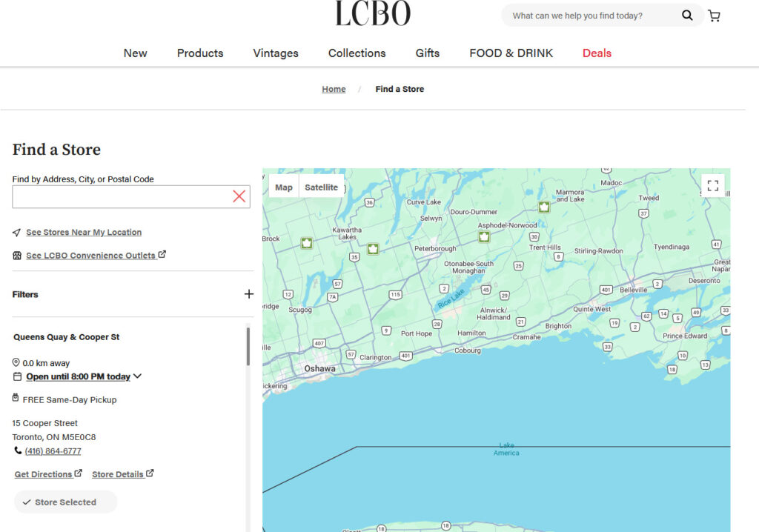The height and width of the screenshot is (532, 759).
Task: Click the Find a Store breadcrumb text
Action: pyautogui.click(x=400, y=89)
